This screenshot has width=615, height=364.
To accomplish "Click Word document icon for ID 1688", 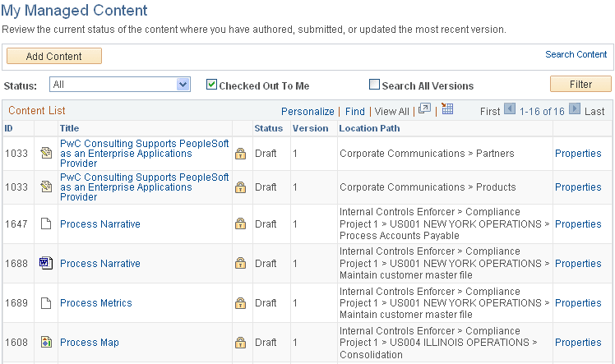I will [46, 264].
